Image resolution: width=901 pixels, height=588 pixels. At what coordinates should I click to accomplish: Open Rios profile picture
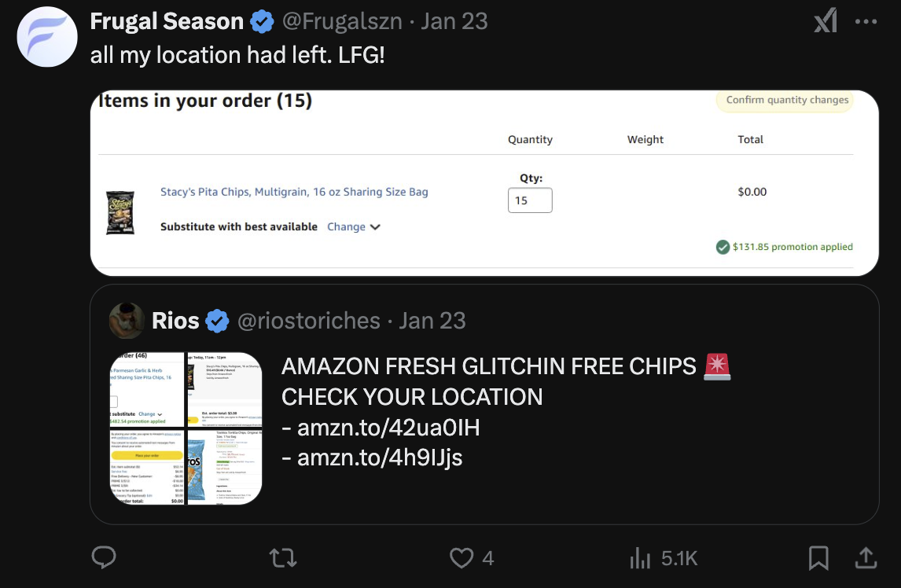[x=127, y=320]
